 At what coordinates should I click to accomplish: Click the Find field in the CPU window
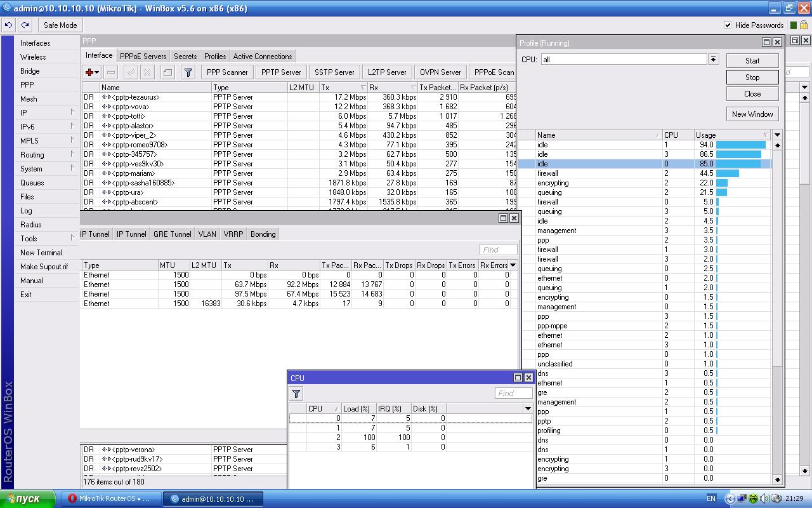pyautogui.click(x=513, y=393)
